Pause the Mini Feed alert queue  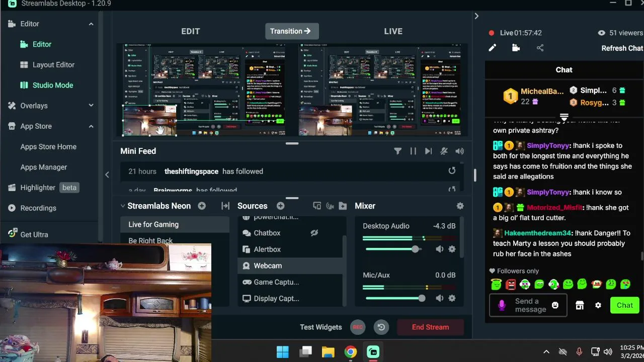point(413,151)
